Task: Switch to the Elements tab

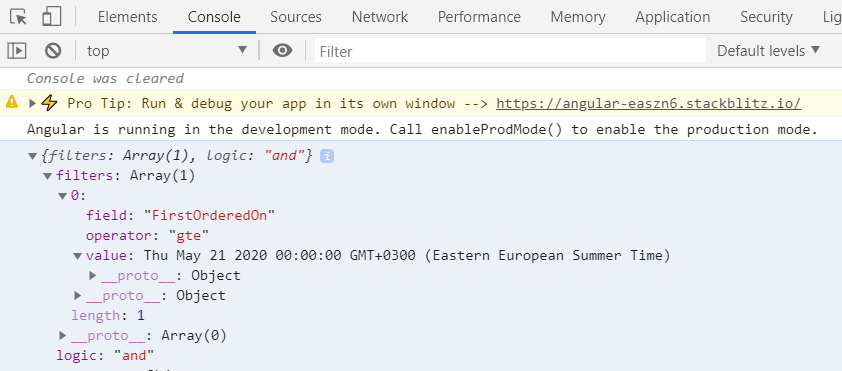Action: point(128,17)
